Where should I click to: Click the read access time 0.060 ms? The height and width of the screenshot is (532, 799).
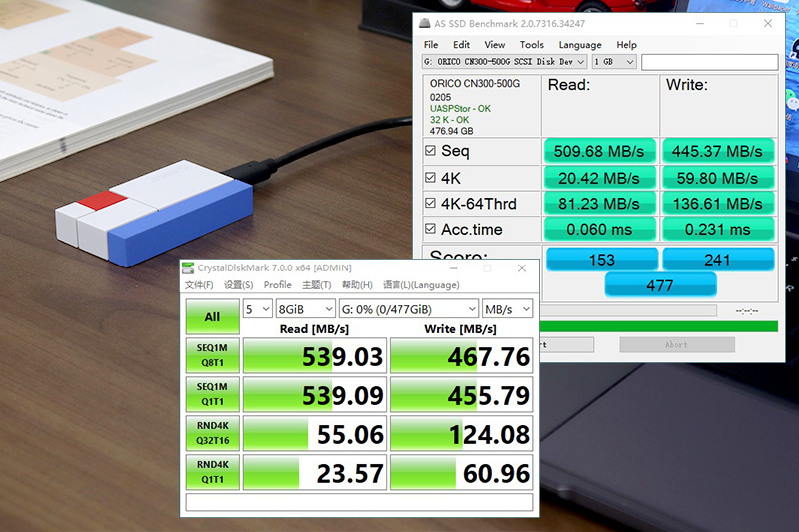coord(599,230)
